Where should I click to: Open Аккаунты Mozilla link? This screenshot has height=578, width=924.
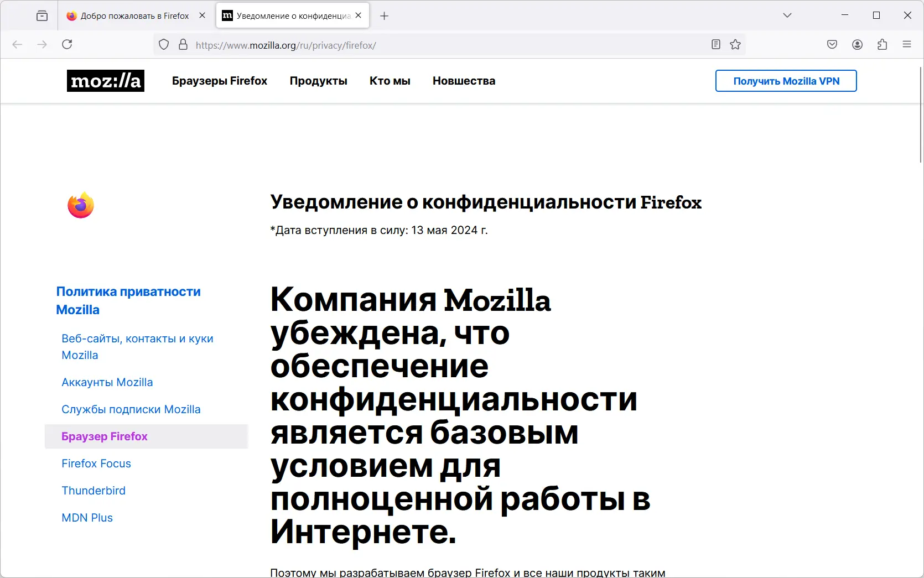click(107, 382)
